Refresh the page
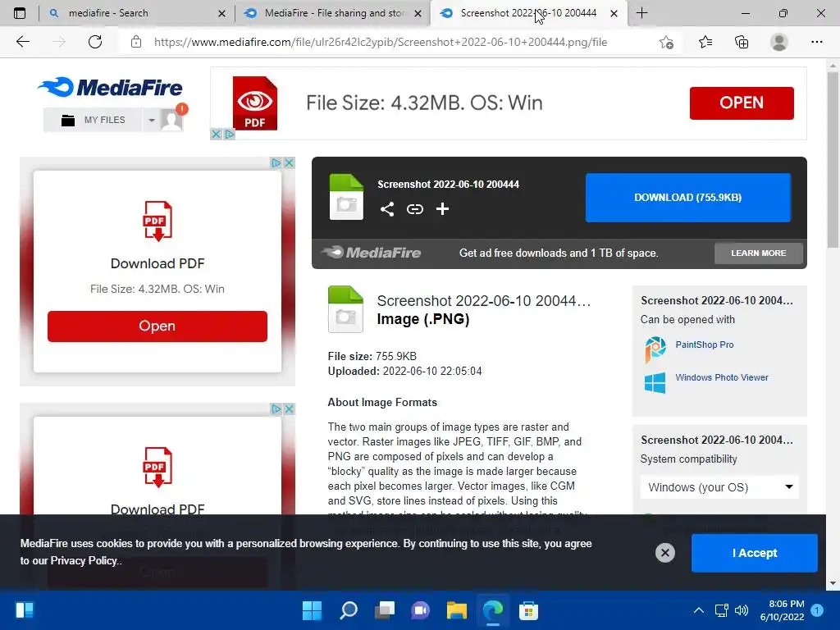Image resolution: width=840 pixels, height=630 pixels. (95, 42)
